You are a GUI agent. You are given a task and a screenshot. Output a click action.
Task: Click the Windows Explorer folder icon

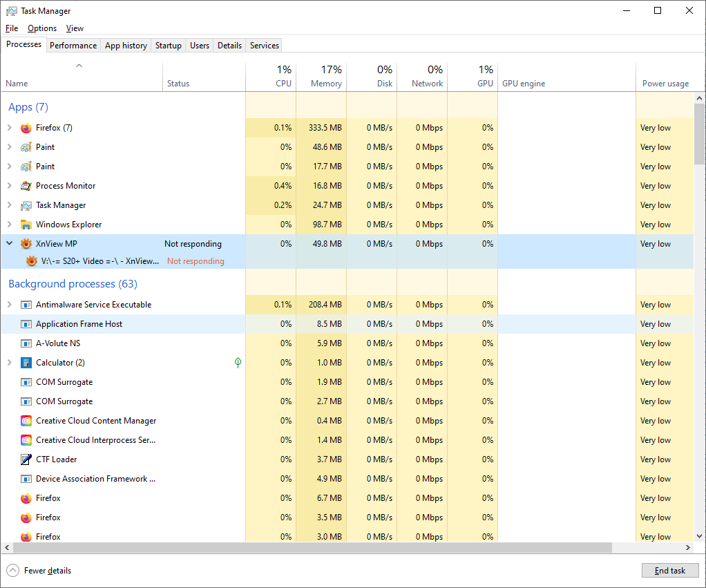tap(26, 225)
